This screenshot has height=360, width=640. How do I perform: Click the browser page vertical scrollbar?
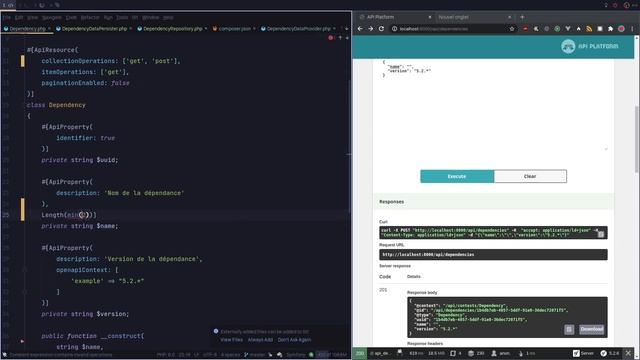click(x=637, y=139)
